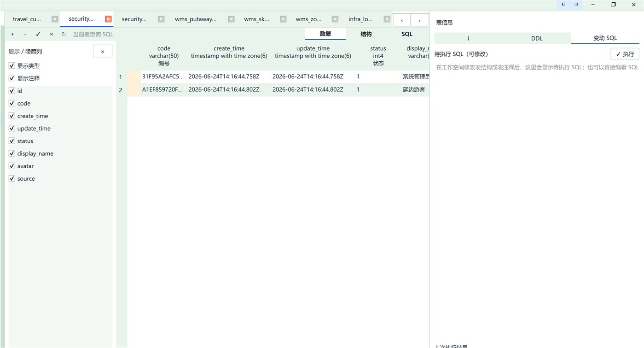644x348 pixels.
Task: Close the wms_zo... tab
Action: click(335, 19)
